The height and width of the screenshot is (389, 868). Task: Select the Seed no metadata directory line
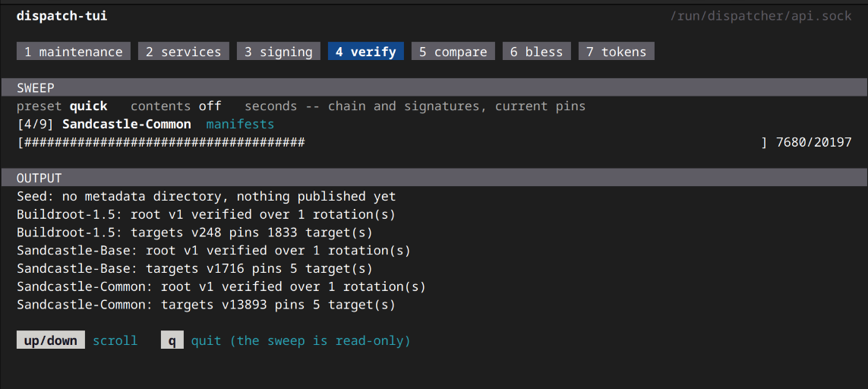point(207,196)
